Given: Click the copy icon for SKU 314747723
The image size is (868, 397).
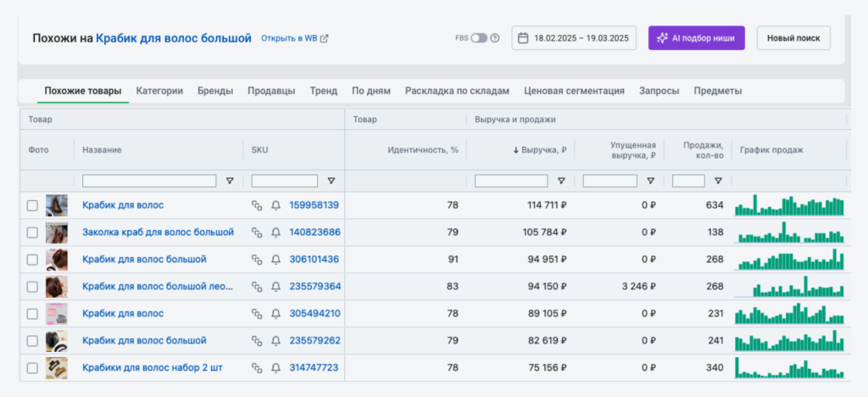Looking at the screenshot, I should point(256,368).
